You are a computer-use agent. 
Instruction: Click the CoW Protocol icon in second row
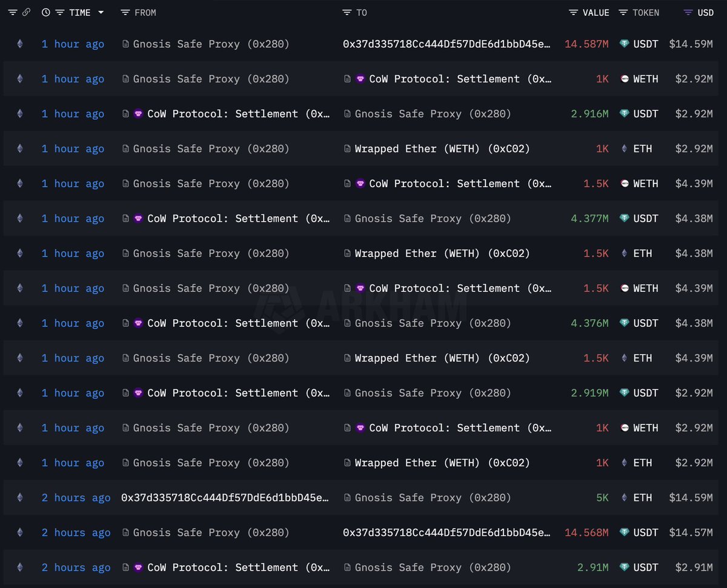pyautogui.click(x=360, y=79)
